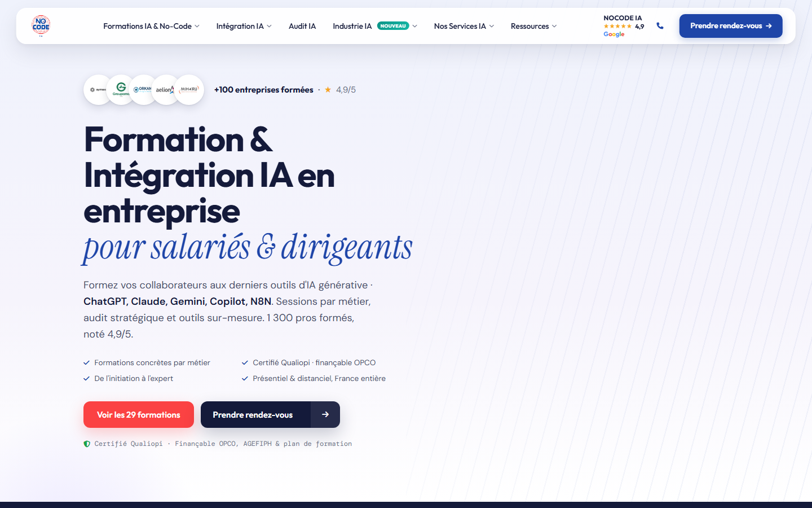The image size is (812, 508).
Task: Click the Formations concrètes par métier text
Action: pos(152,363)
